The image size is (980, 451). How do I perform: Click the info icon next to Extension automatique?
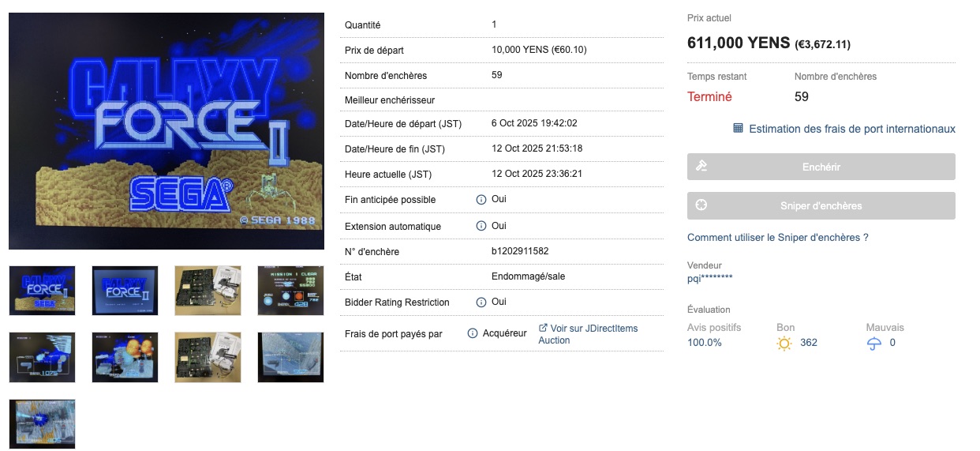(x=481, y=226)
